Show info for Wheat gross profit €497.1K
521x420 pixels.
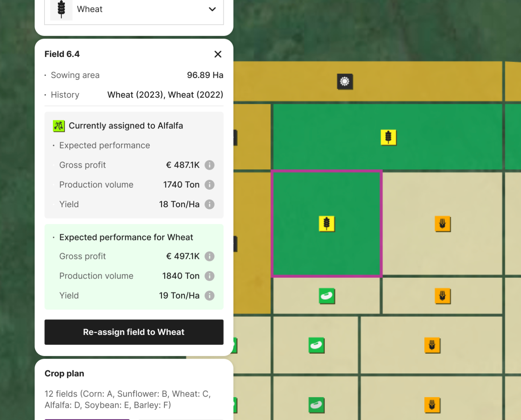coord(209,257)
